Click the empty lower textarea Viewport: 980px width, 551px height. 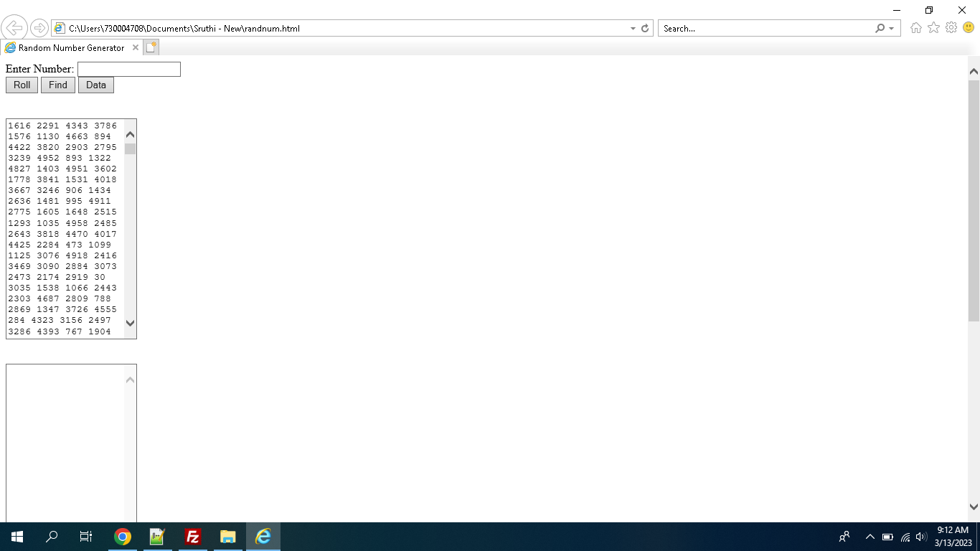coord(65,443)
